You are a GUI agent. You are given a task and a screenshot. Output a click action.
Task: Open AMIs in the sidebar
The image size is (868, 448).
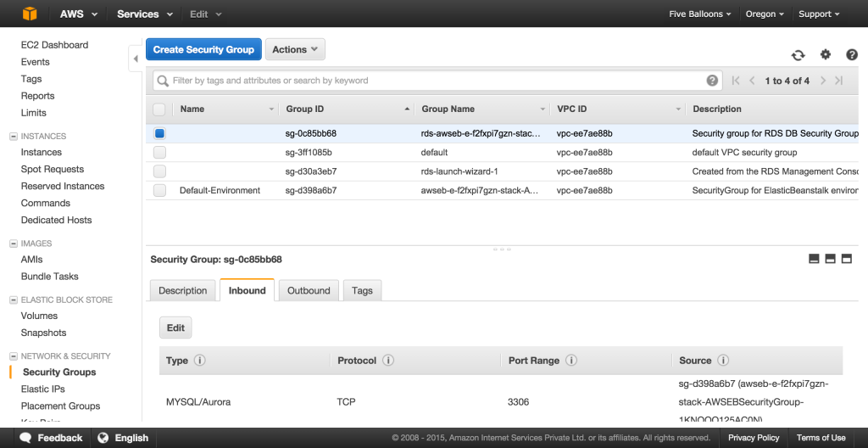(x=31, y=259)
